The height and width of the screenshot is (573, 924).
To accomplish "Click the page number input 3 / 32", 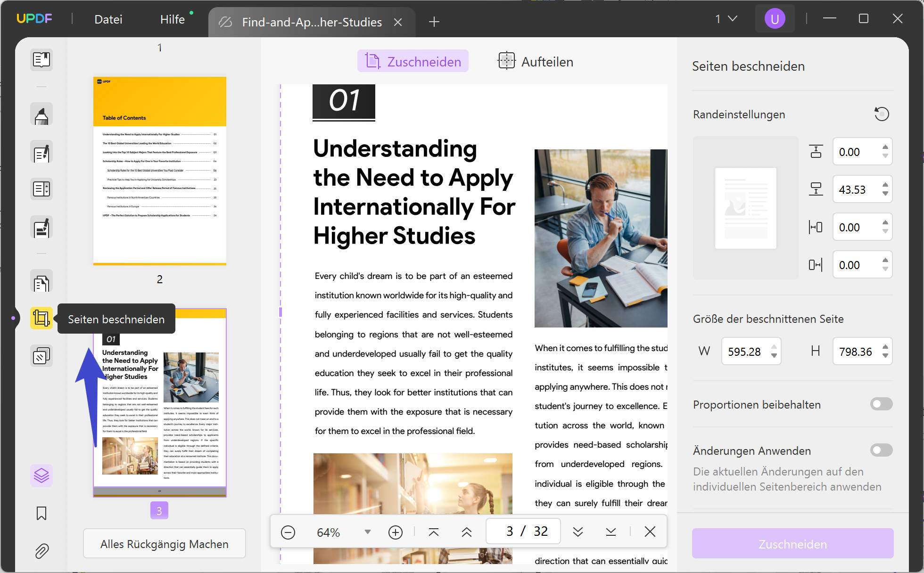I will 523,532.
